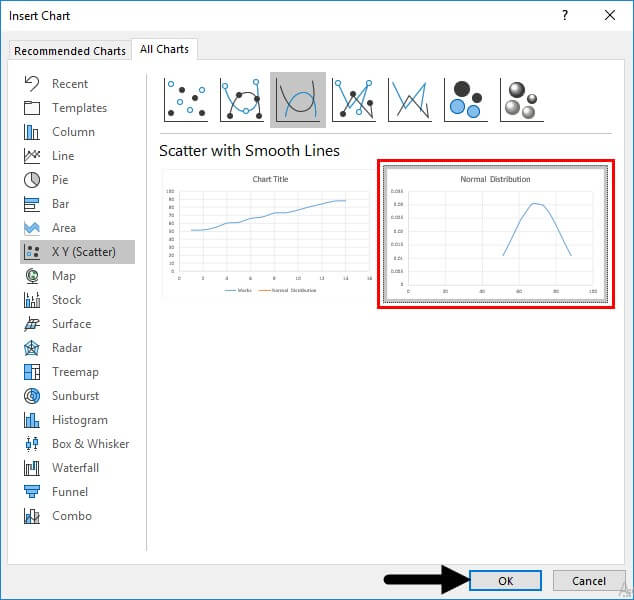Open the Templates chart category
The height and width of the screenshot is (600, 634).
[x=77, y=108]
